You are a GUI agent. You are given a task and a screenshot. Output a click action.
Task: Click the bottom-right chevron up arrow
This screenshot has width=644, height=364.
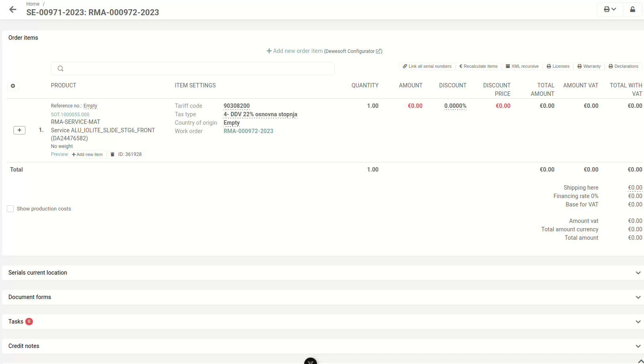[640, 361]
